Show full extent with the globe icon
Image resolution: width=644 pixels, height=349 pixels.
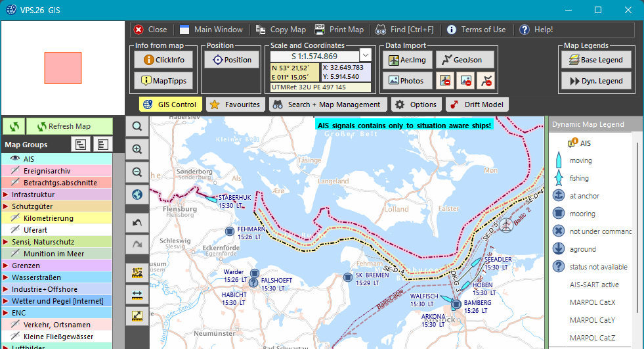137,195
